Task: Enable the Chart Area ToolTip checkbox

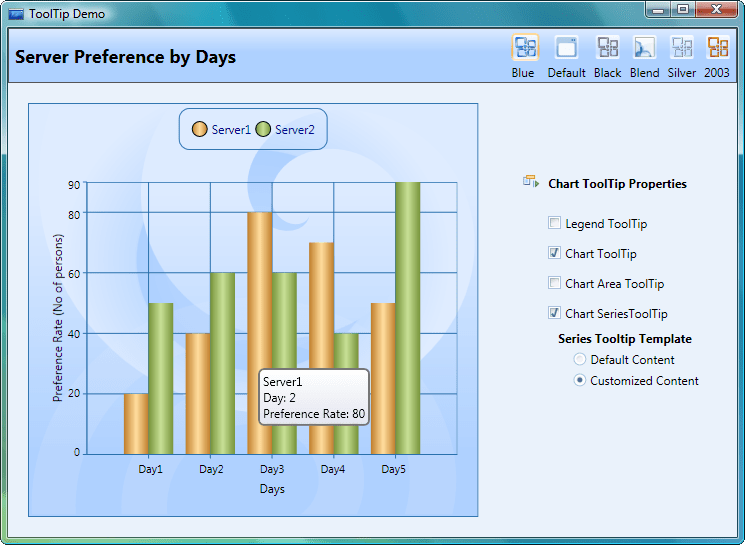Action: tap(554, 283)
